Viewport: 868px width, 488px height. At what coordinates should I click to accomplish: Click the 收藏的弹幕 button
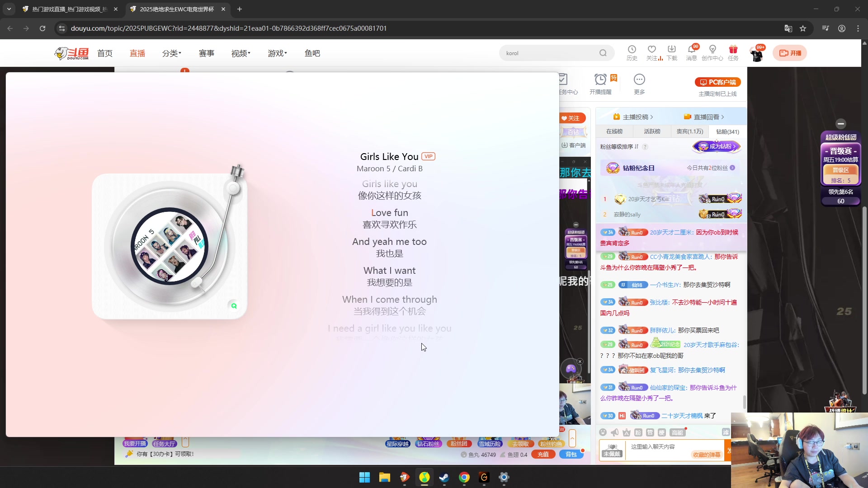point(707,455)
